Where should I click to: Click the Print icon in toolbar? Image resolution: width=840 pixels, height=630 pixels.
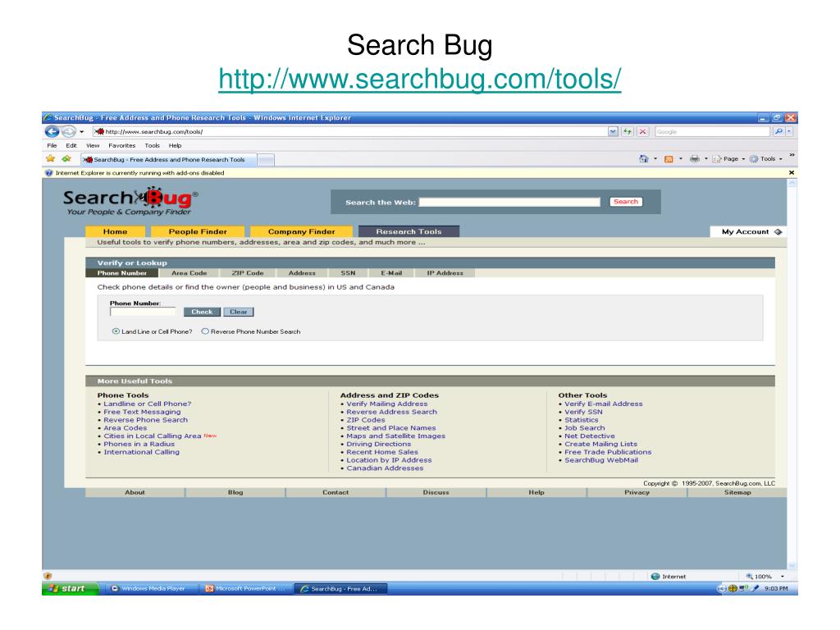pos(694,159)
